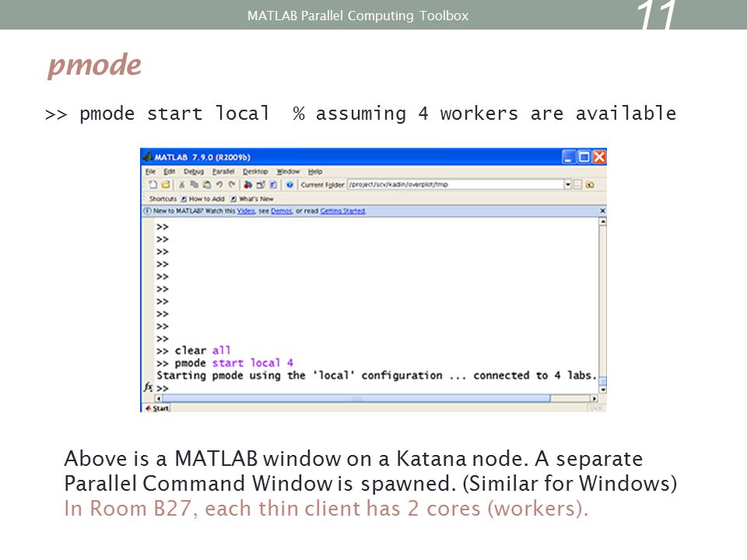Screen dimensions: 747x560
Task: Click the go-up-one-folder icon
Action: point(590,184)
